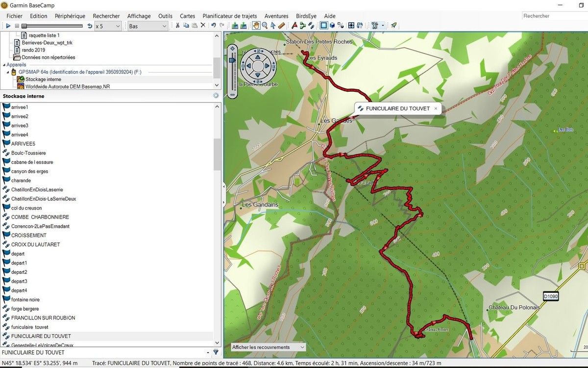Select the new track footprints tool

point(311,26)
